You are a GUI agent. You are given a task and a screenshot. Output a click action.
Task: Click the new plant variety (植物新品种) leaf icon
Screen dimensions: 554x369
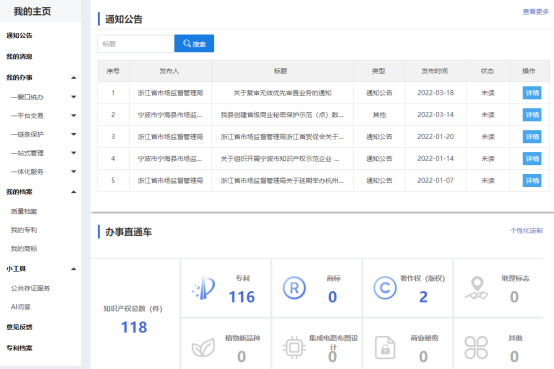point(203,347)
